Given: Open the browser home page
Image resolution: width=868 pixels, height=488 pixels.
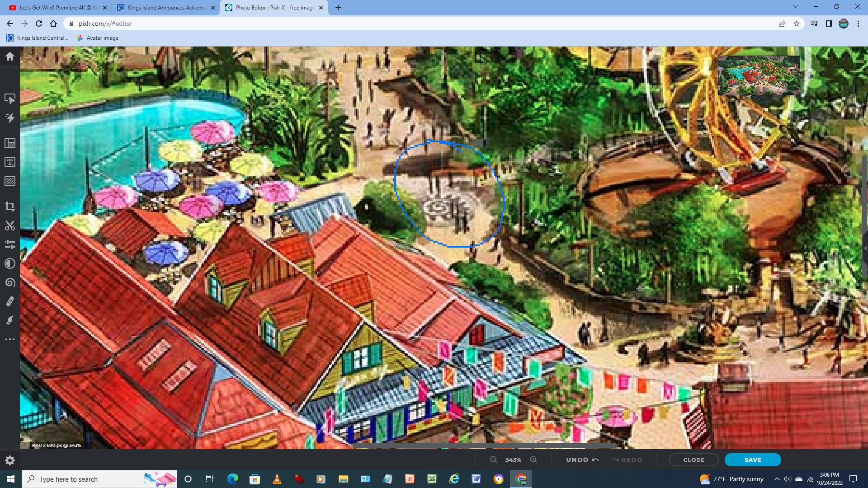Looking at the screenshot, I should pyautogui.click(x=53, y=23).
